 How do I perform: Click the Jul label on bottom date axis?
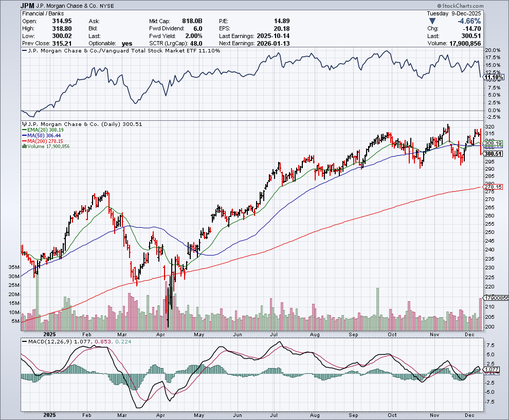tap(276, 415)
